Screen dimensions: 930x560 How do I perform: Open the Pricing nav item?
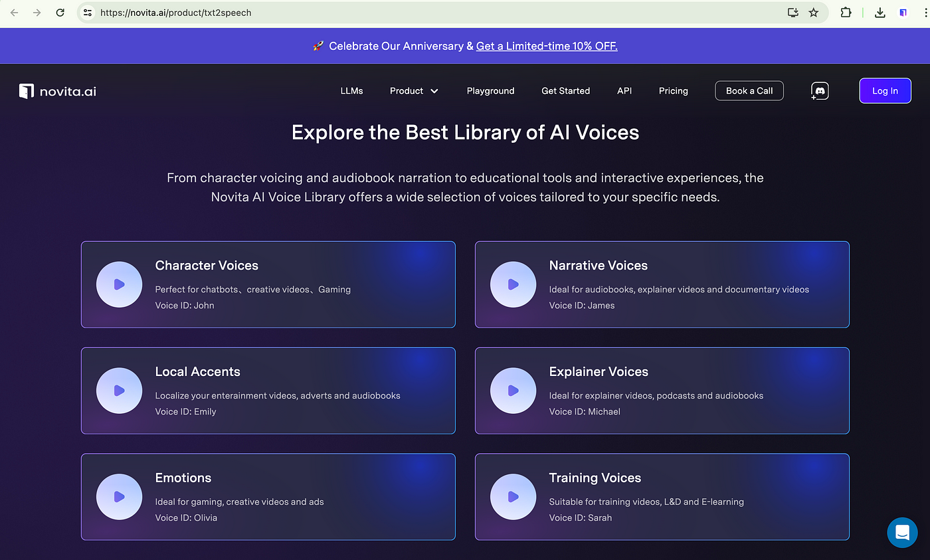coord(673,91)
